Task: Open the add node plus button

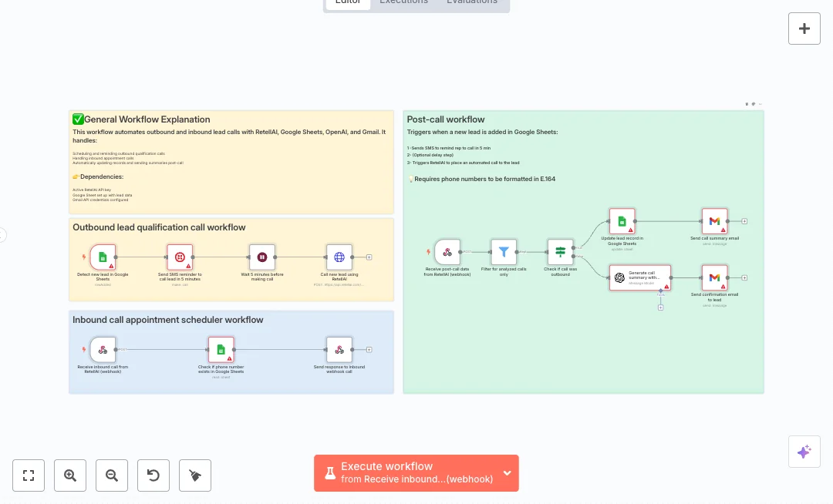Action: (804, 29)
